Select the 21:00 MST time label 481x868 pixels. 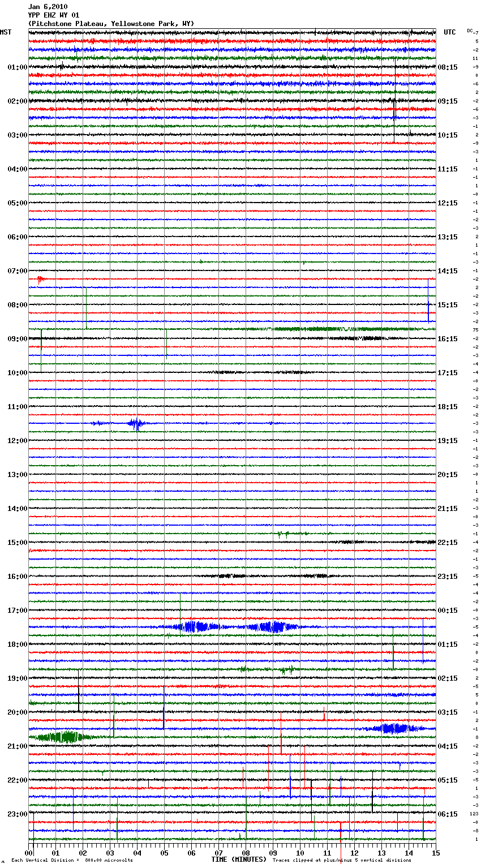(x=18, y=746)
